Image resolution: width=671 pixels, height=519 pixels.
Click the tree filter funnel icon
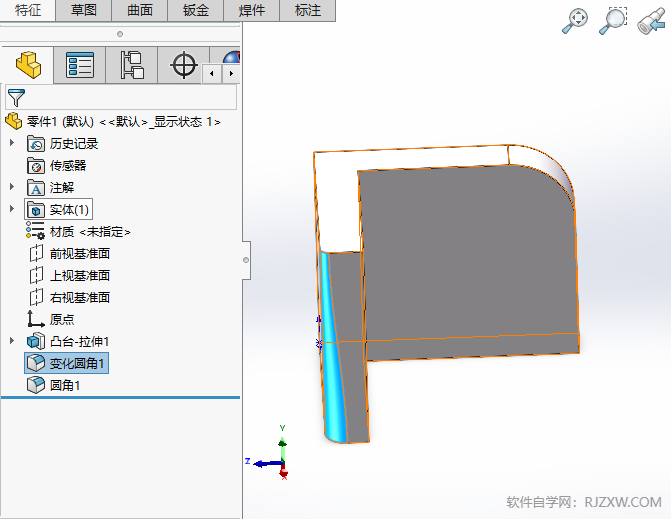16,98
